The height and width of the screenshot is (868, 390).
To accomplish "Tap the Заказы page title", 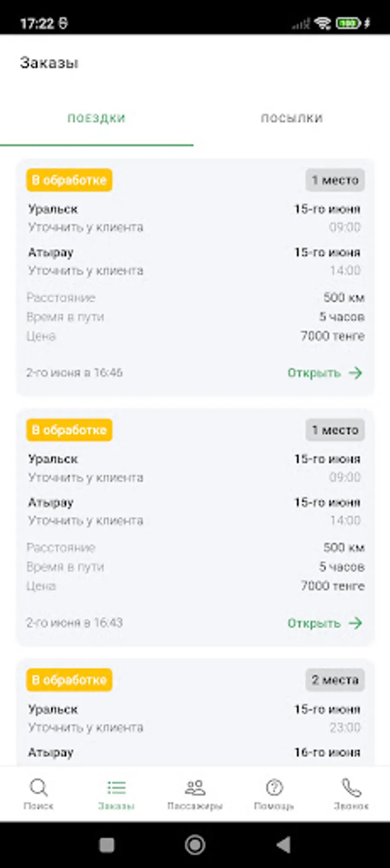I will point(49,63).
